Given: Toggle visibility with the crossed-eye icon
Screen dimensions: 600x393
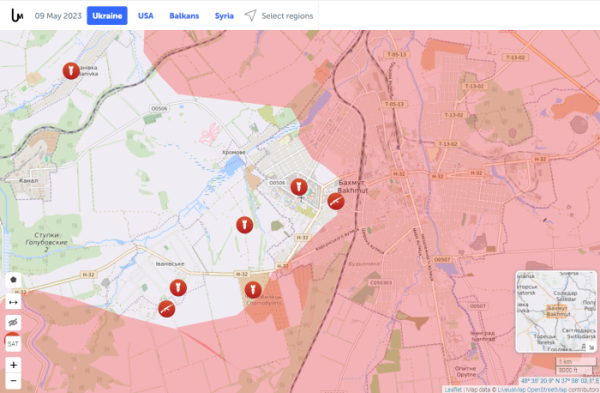Looking at the screenshot, I should click(x=13, y=323).
